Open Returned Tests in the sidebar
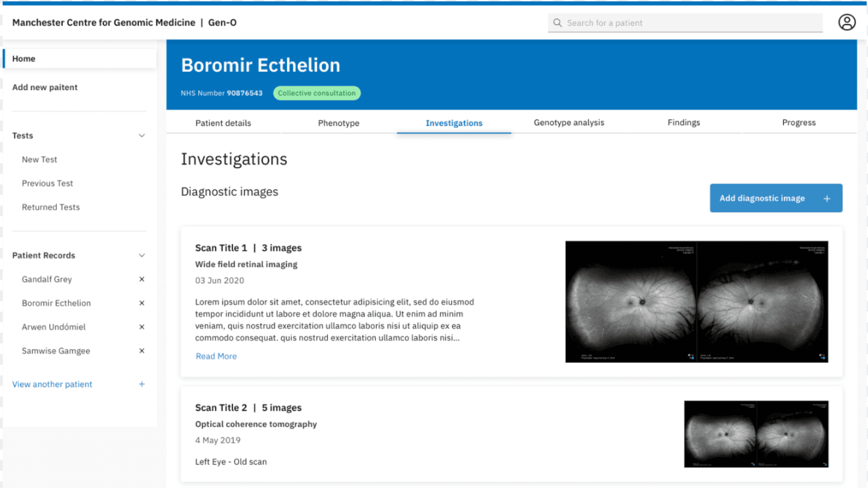 (x=50, y=207)
